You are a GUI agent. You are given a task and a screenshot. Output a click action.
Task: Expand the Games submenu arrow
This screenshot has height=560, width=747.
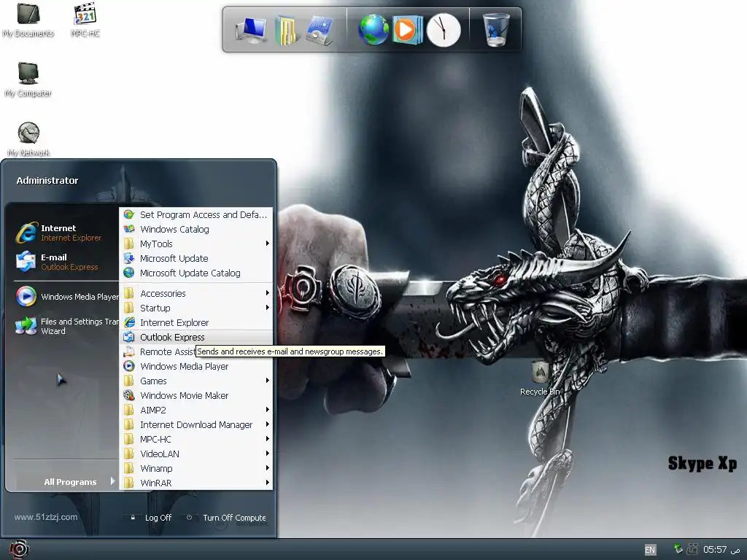tap(267, 381)
